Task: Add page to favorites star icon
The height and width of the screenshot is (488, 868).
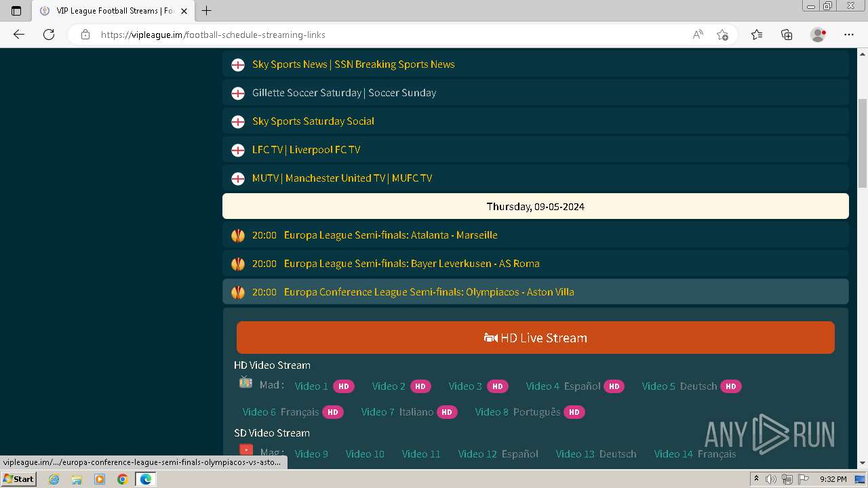Action: (x=722, y=35)
